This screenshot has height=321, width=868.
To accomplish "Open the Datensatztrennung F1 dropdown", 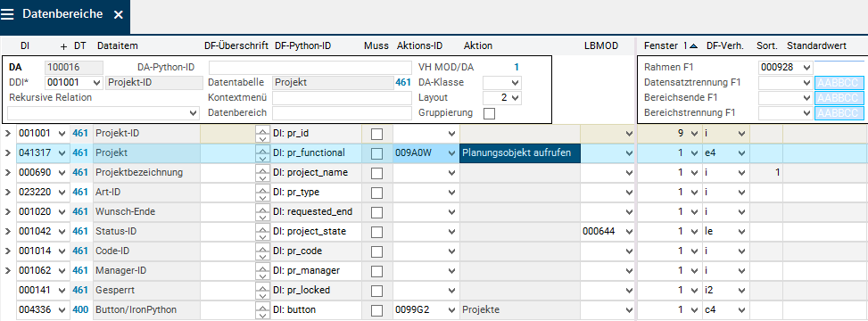I will [806, 83].
